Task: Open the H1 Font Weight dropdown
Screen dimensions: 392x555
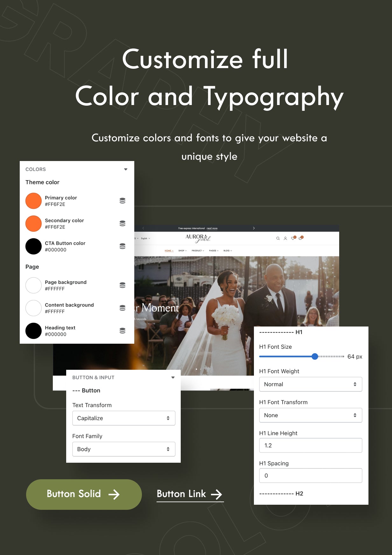Action: point(311,384)
